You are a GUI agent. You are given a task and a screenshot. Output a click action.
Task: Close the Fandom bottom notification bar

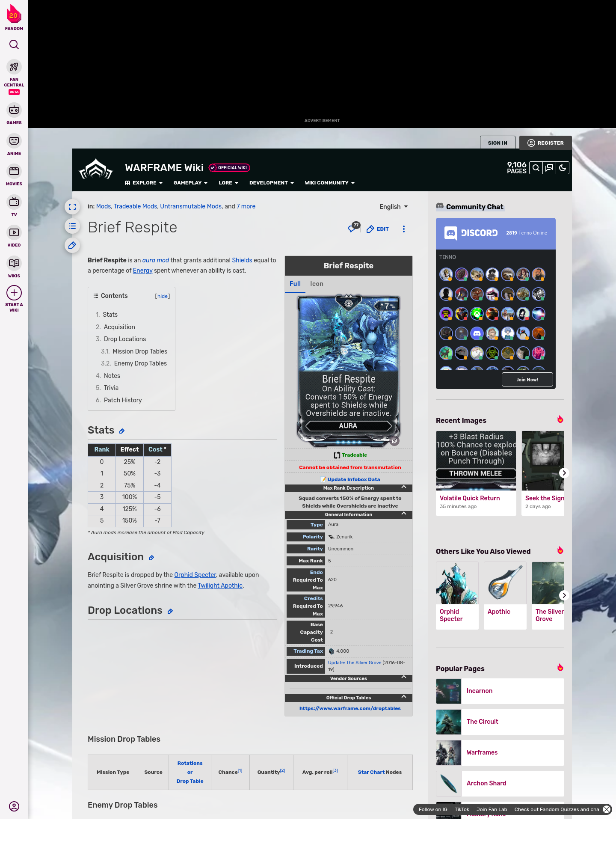pyautogui.click(x=607, y=809)
